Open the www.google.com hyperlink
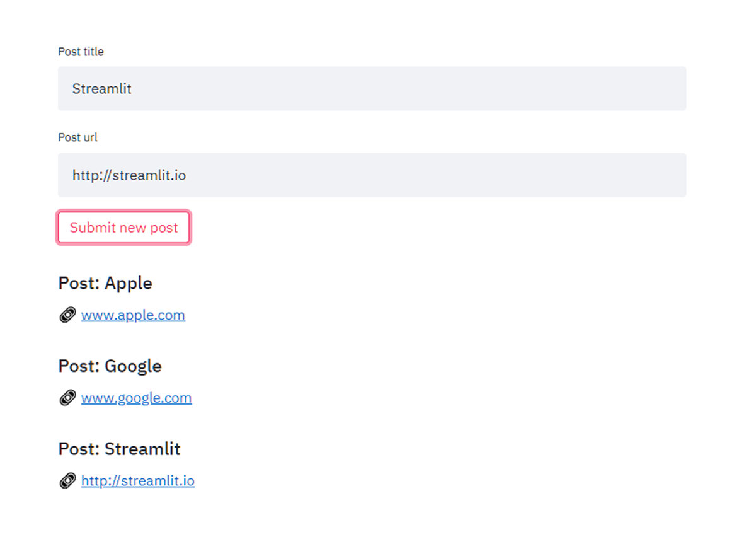The image size is (756, 544). (x=136, y=398)
